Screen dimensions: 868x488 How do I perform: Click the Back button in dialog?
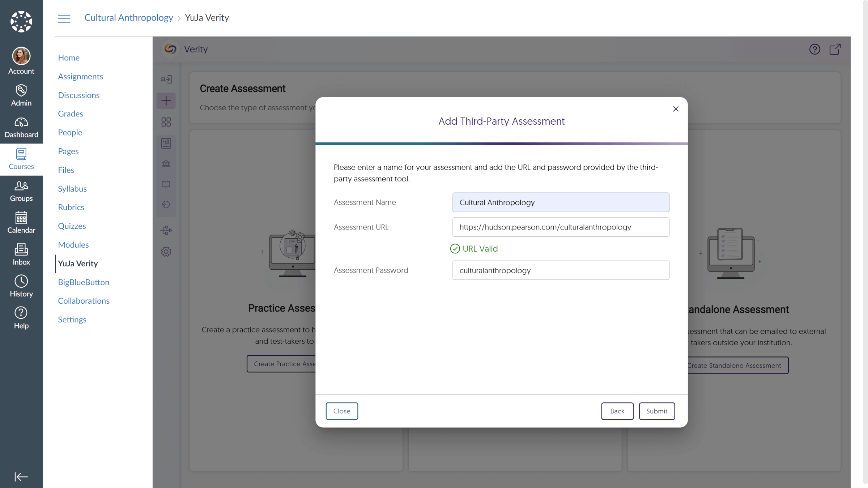pos(617,411)
